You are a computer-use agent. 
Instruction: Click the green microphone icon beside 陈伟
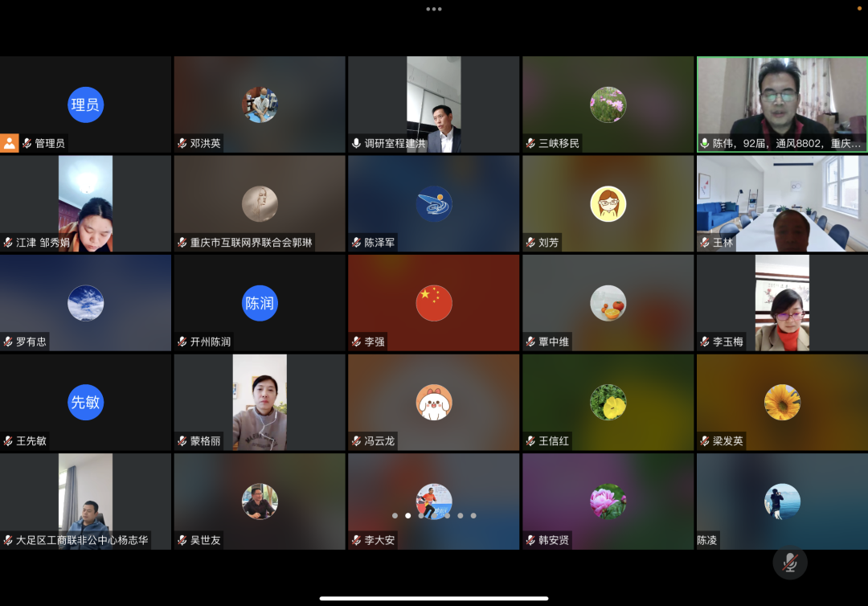pyautogui.click(x=705, y=143)
